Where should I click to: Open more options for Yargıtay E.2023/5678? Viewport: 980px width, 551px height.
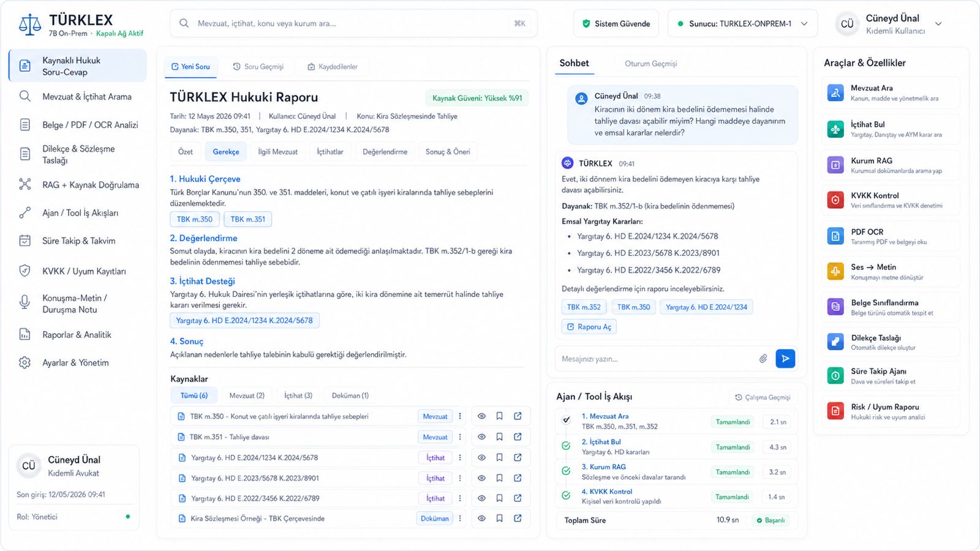[460, 478]
